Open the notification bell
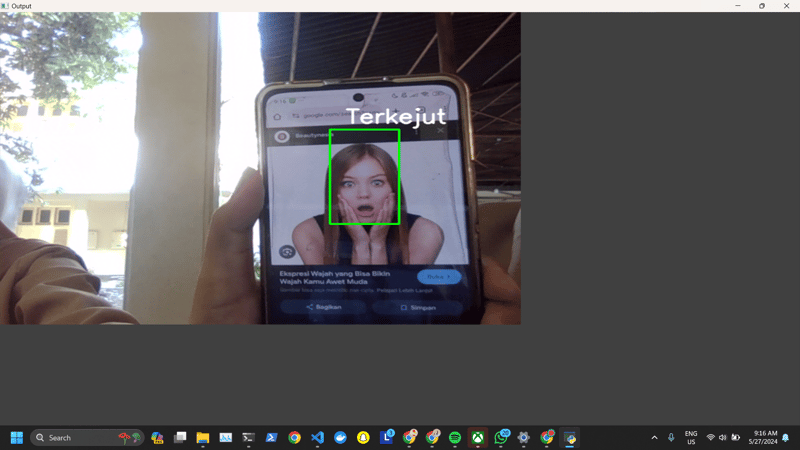800x450 pixels. coord(786,438)
